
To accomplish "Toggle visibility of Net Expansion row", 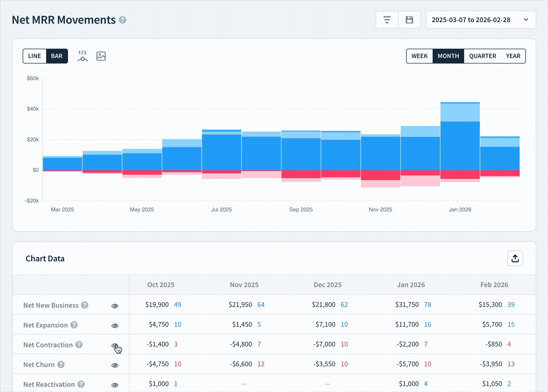I will pos(115,325).
